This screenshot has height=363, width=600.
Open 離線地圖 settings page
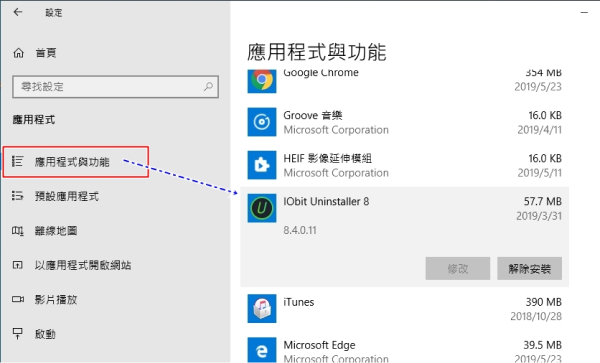tap(56, 231)
